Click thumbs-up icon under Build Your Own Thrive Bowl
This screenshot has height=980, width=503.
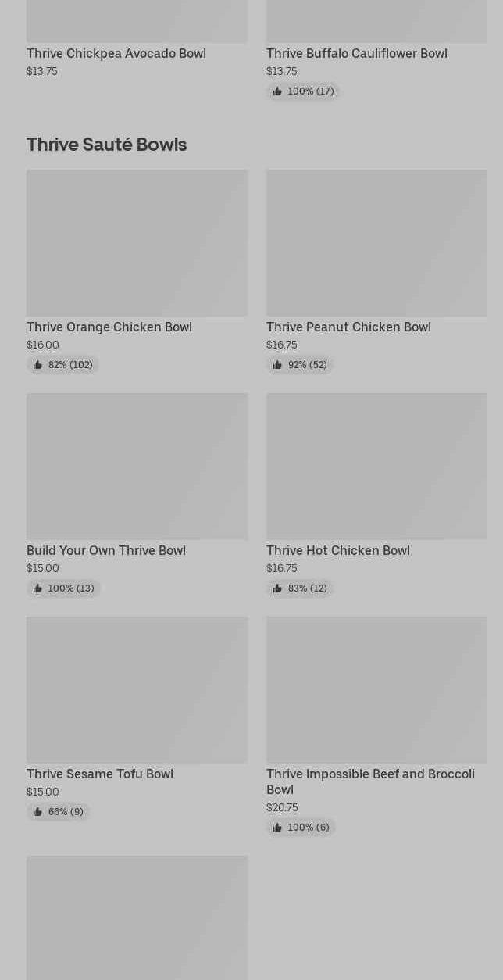point(37,588)
